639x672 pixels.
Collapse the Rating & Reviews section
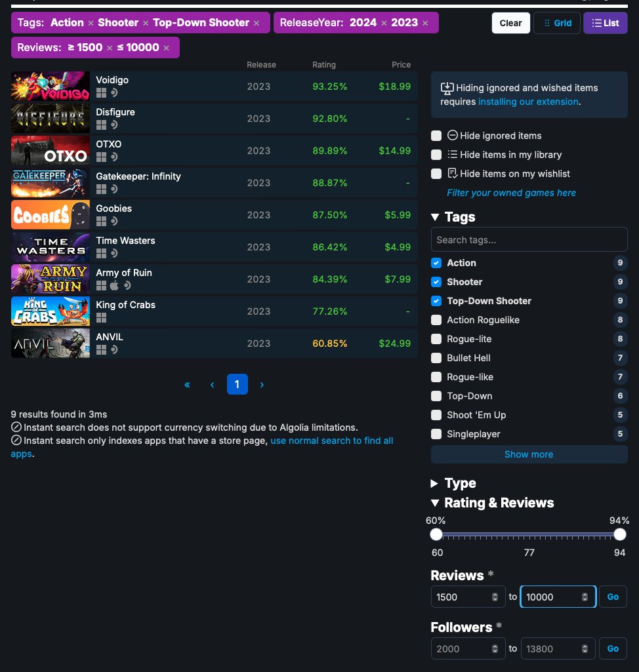(435, 503)
